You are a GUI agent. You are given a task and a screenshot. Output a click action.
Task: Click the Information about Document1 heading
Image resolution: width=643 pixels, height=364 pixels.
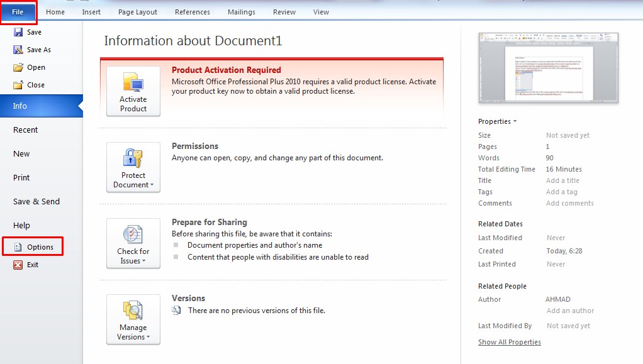click(193, 41)
